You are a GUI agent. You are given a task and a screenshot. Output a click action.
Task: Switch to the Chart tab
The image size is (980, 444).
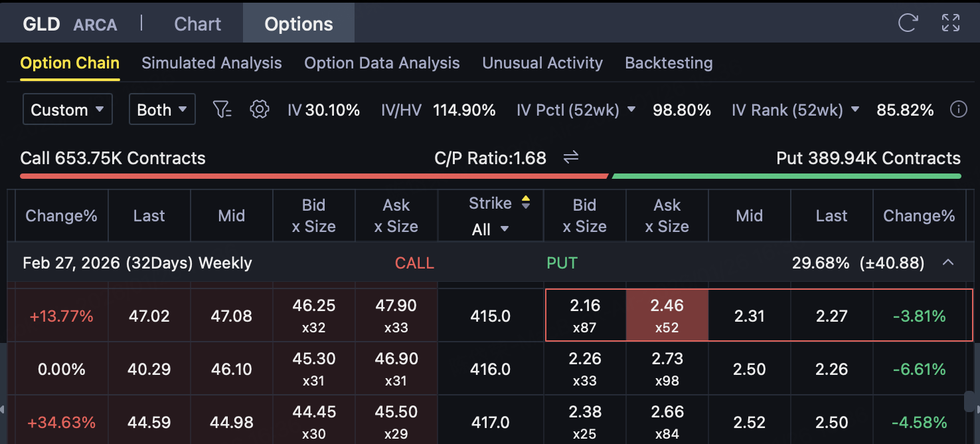click(x=197, y=24)
